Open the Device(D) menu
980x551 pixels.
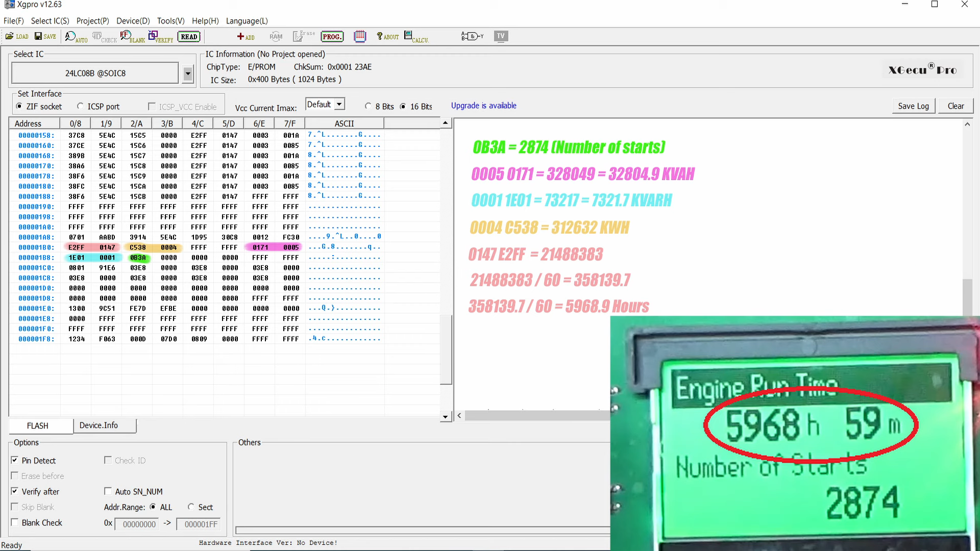pos(133,21)
